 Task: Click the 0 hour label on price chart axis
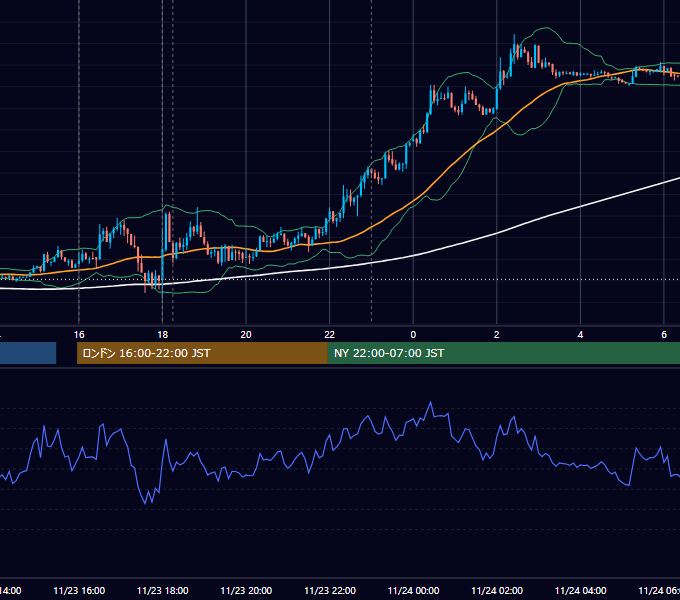tap(413, 335)
